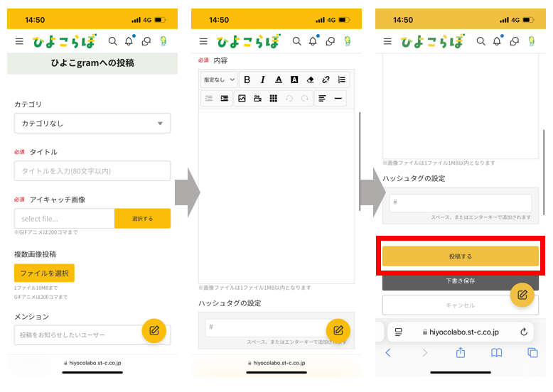Apply Italic formatting in editor toolbar
This screenshot has height=392, width=553.
click(263, 80)
